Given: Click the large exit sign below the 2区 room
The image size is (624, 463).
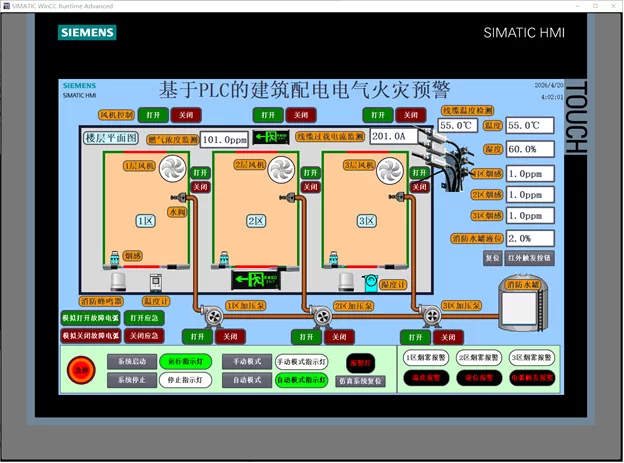Looking at the screenshot, I should pos(255,280).
